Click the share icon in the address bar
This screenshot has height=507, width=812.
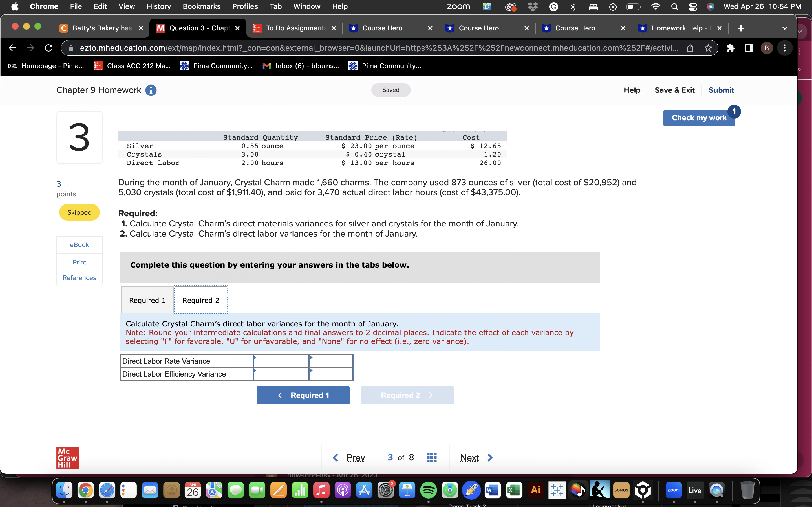[x=690, y=48]
